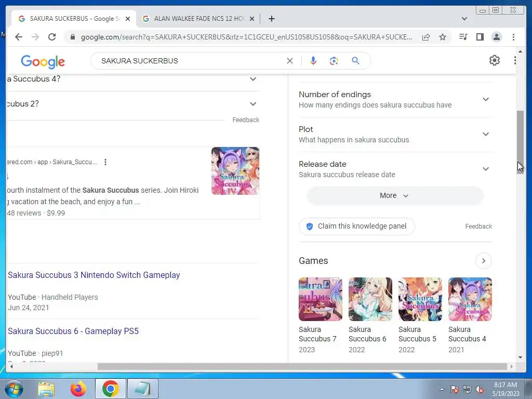This screenshot has width=532, height=399.
Task: Expand the Plot section
Action: [x=395, y=135]
